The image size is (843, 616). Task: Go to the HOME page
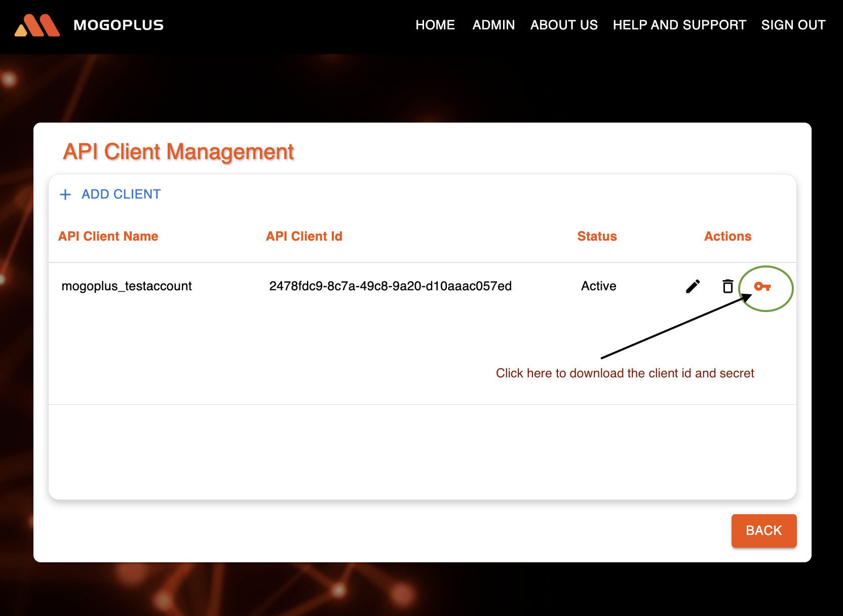pyautogui.click(x=435, y=25)
